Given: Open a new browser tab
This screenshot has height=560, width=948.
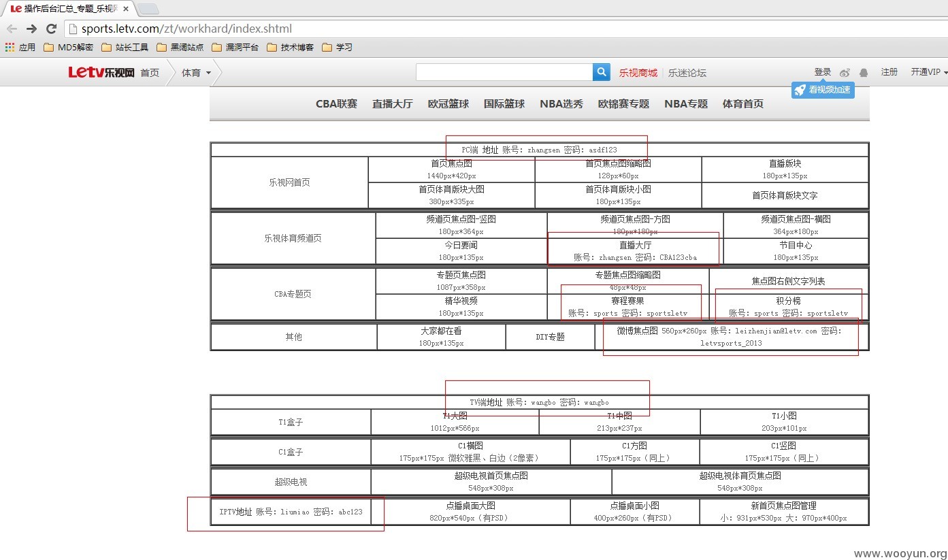Looking at the screenshot, I should coord(148,9).
